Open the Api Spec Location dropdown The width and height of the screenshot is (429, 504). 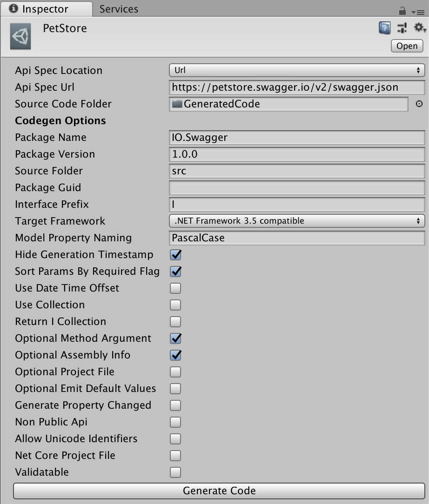(297, 70)
